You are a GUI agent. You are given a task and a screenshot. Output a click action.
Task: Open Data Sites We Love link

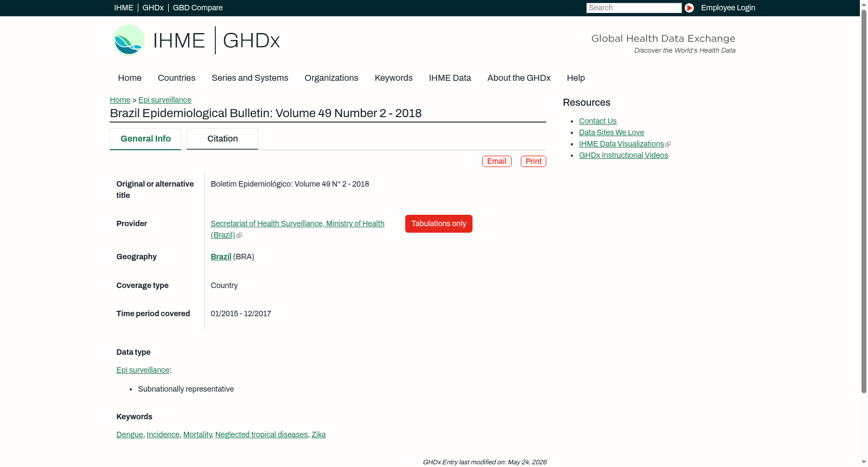pos(611,132)
